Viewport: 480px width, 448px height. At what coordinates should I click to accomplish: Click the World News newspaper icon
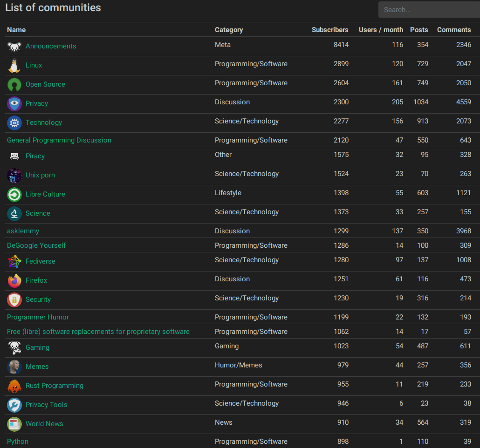click(x=14, y=424)
